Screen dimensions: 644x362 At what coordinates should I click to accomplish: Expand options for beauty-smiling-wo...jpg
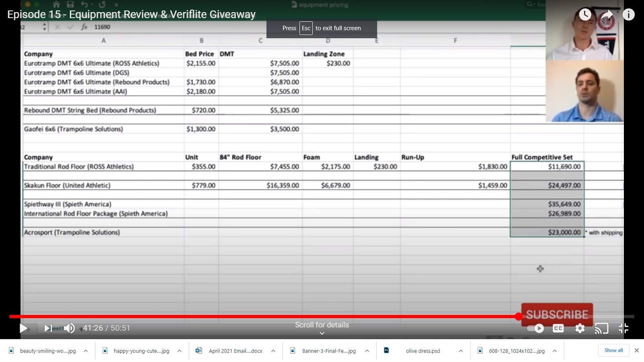pos(86,351)
